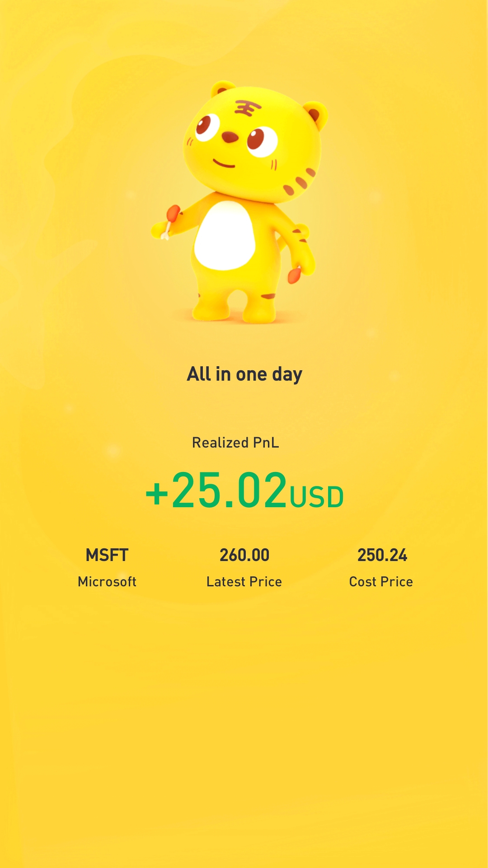Open the MSFT ticker symbol
The width and height of the screenshot is (488, 868).
[107, 555]
